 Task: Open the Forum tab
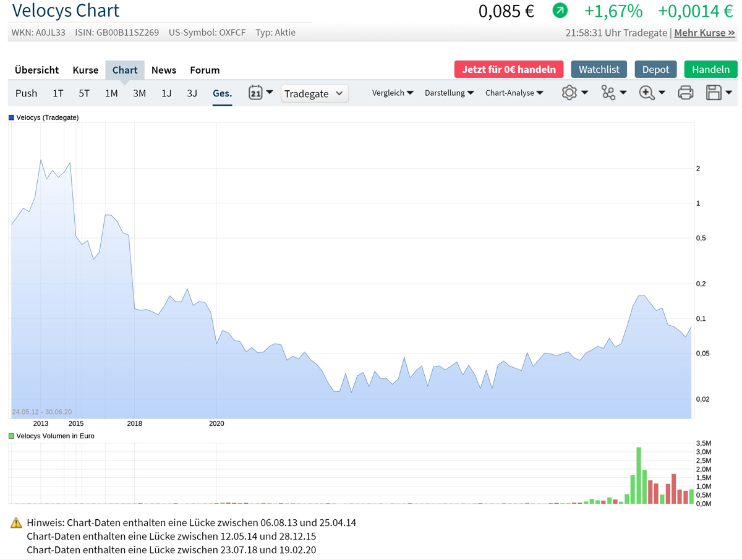205,70
